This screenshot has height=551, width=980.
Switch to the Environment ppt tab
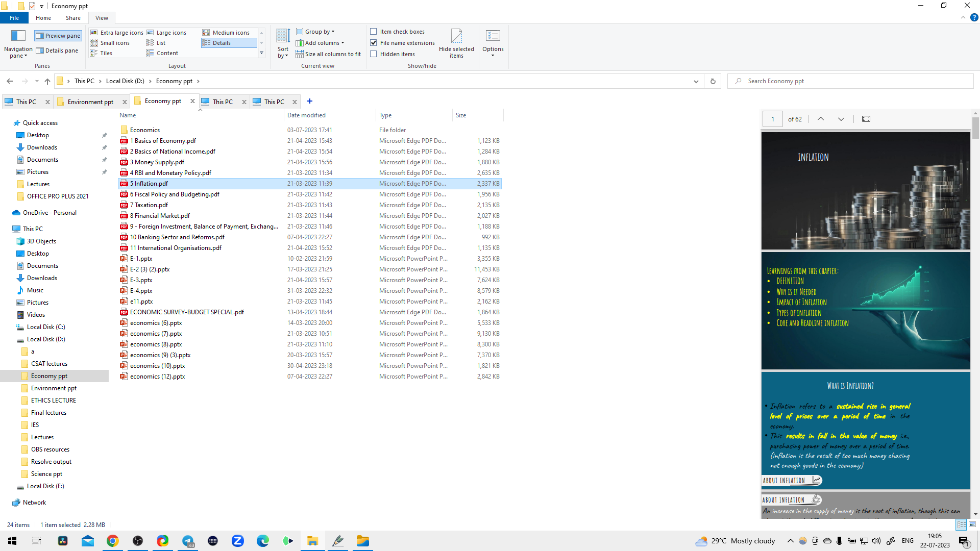coord(90,102)
